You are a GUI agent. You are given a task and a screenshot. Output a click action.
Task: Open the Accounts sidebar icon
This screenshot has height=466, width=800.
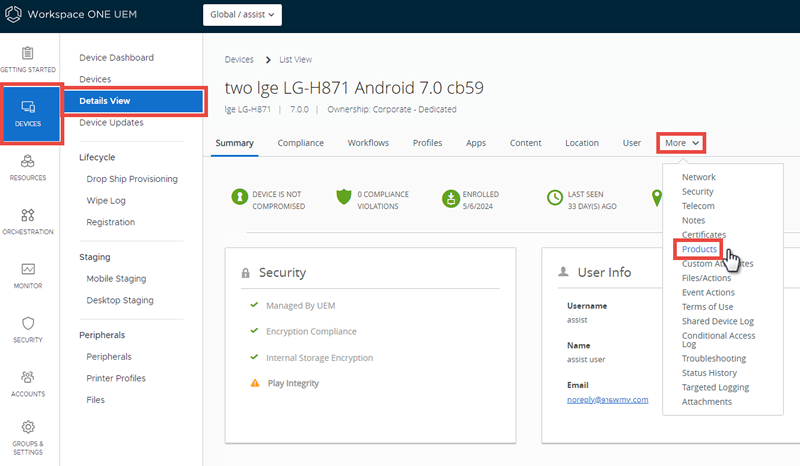pyautogui.click(x=28, y=377)
